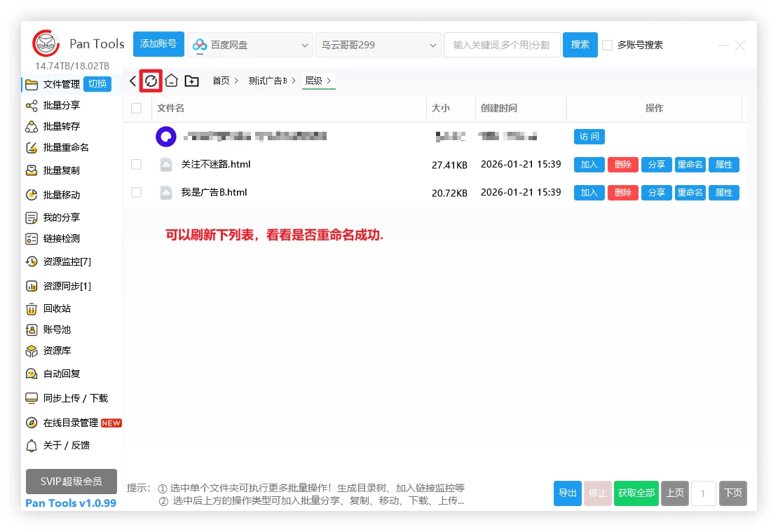Screen dimensions: 778x532
Task: Toggle the select-all checkbox in header
Action: pos(137,108)
